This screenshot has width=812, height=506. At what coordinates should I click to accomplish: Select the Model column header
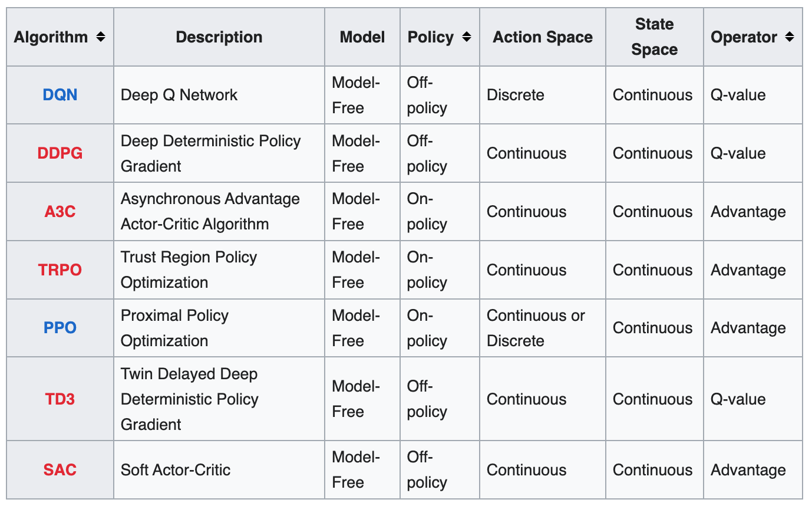click(362, 37)
